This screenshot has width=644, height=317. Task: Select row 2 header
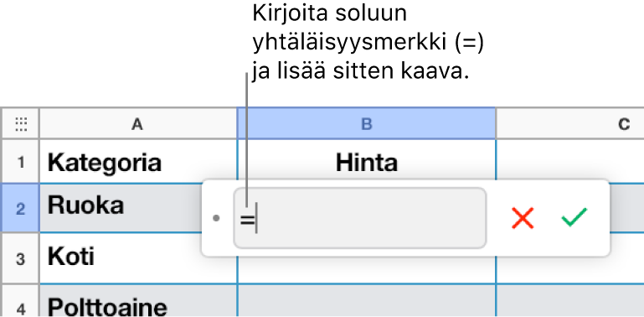[21, 208]
